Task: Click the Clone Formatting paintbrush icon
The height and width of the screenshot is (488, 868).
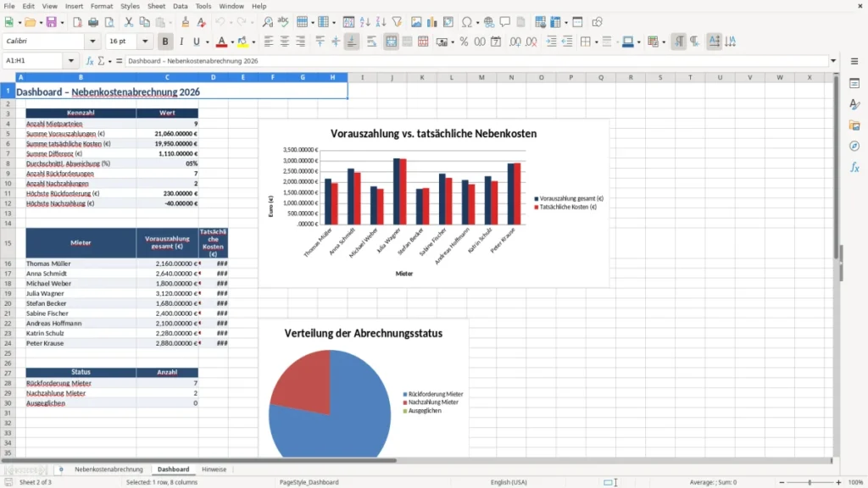Action: 186,22
